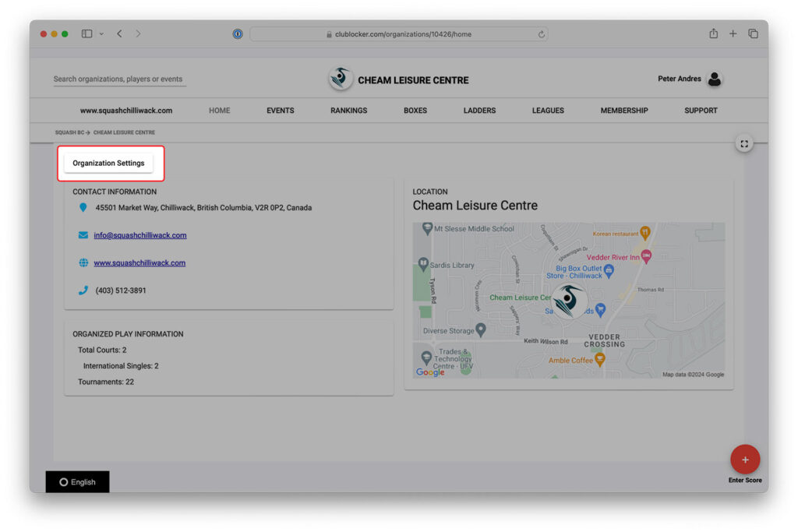Open Organization Settings button
The width and height of the screenshot is (798, 532).
[x=108, y=163]
